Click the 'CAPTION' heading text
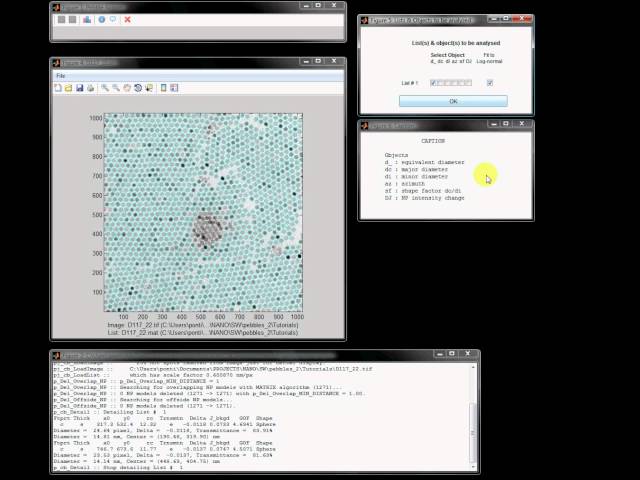The height and width of the screenshot is (480, 640). point(433,141)
